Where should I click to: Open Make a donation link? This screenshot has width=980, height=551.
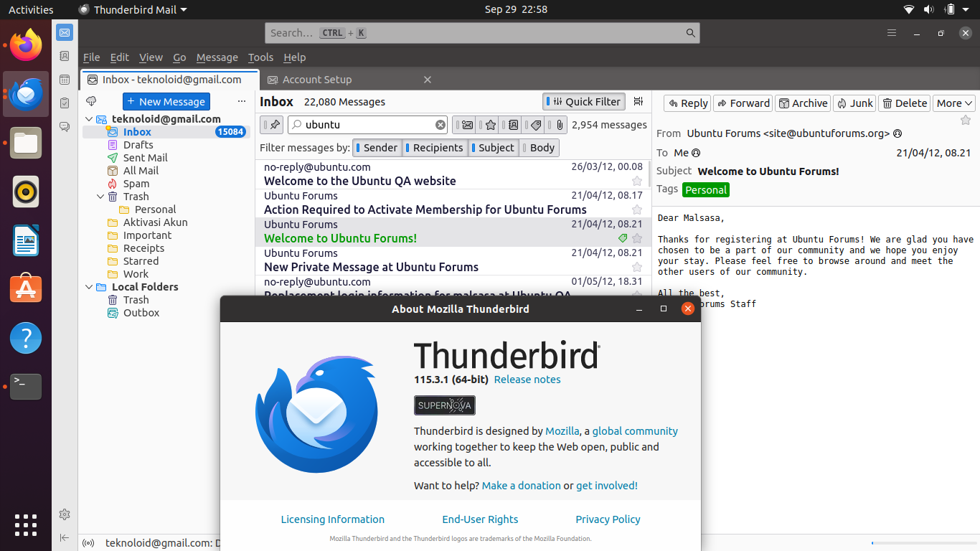[522, 486]
